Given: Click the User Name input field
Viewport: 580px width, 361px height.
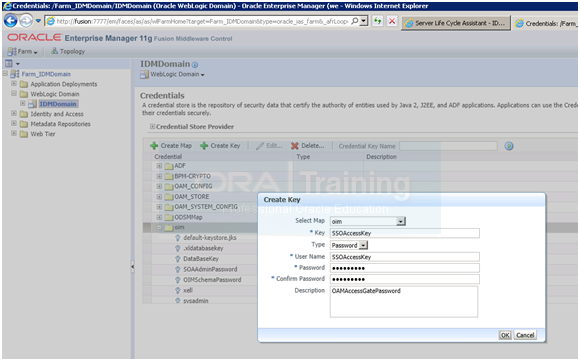Looking at the screenshot, I should pos(405,257).
